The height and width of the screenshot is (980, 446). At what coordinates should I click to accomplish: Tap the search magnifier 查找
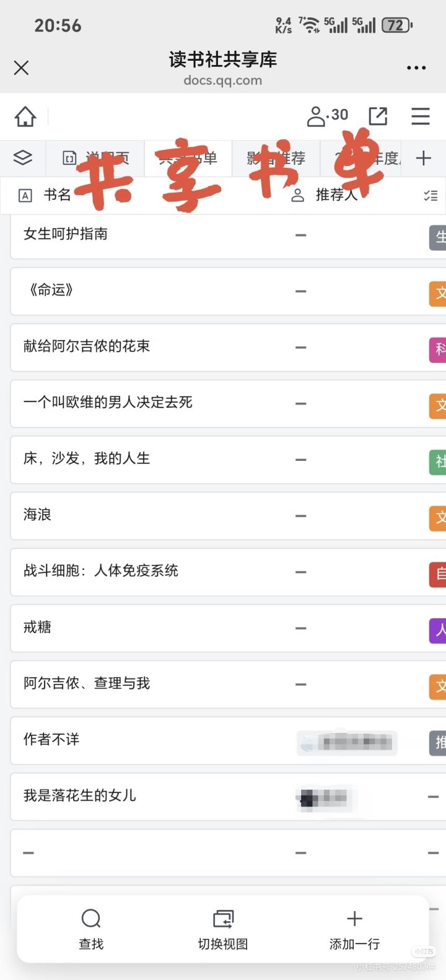(x=91, y=929)
